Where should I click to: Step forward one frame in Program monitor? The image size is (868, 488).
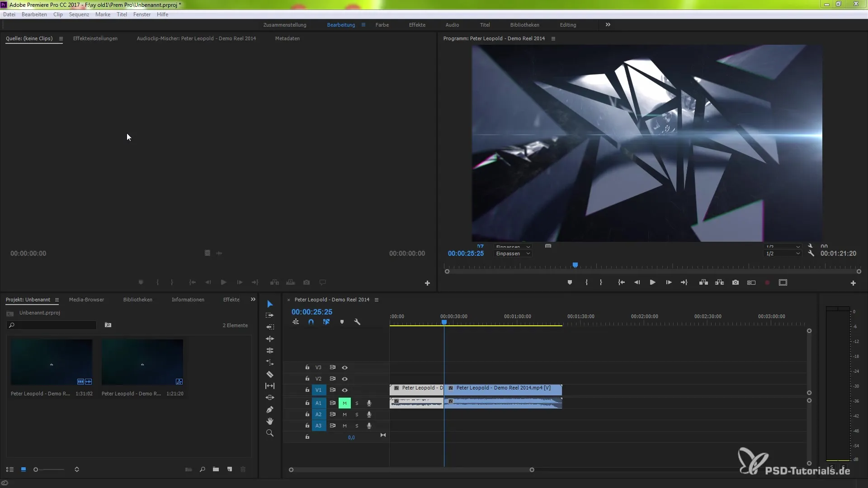(669, 282)
